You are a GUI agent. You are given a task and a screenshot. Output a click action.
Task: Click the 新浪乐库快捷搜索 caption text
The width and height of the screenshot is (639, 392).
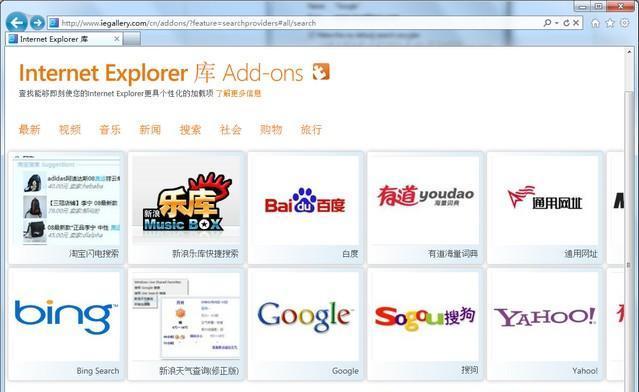[205, 253]
